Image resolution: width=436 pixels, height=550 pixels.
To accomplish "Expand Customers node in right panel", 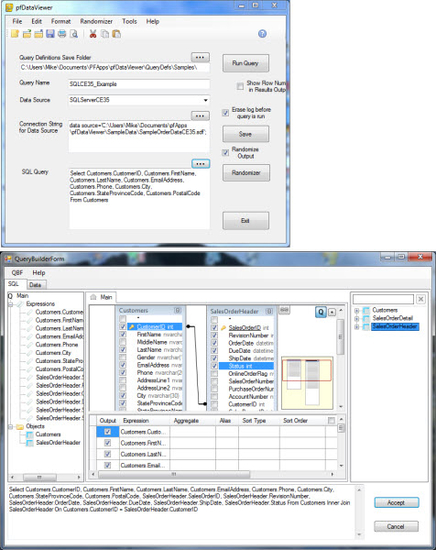I will (357, 310).
